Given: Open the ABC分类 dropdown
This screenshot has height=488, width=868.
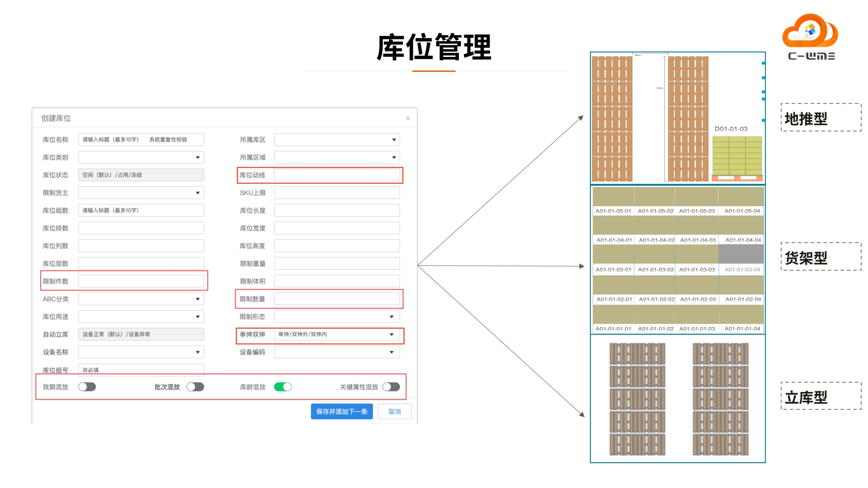Looking at the screenshot, I should click(x=141, y=299).
